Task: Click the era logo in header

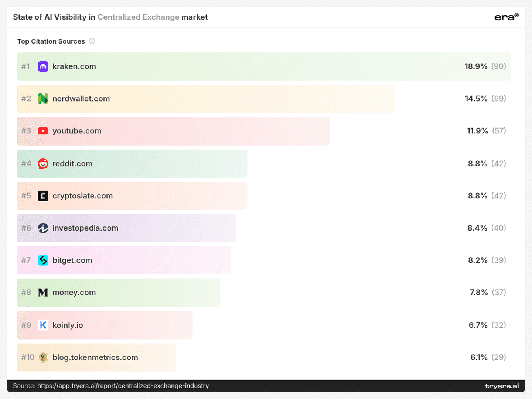Action: 507,17
